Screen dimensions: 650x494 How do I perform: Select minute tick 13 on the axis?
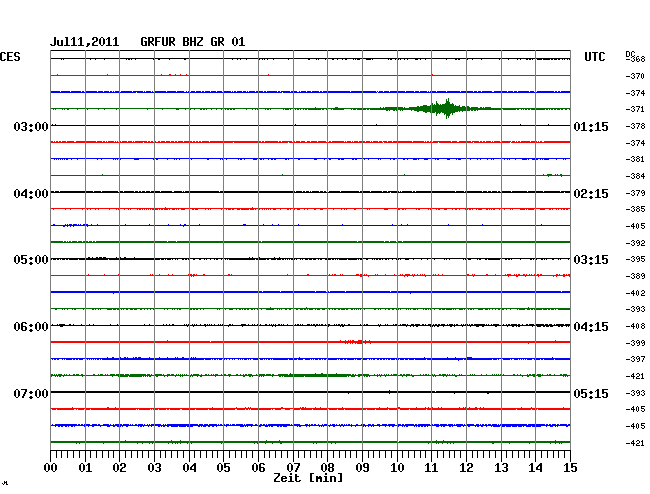pos(501,467)
